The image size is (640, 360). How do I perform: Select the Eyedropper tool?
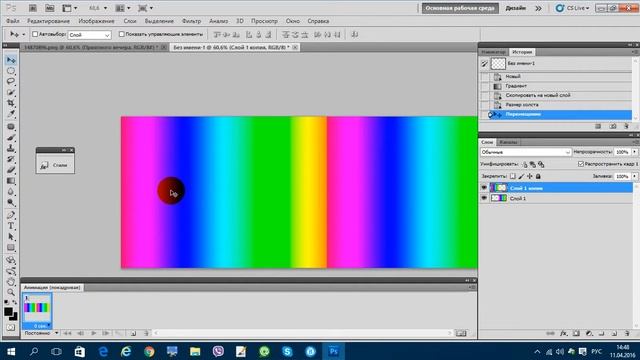point(11,115)
